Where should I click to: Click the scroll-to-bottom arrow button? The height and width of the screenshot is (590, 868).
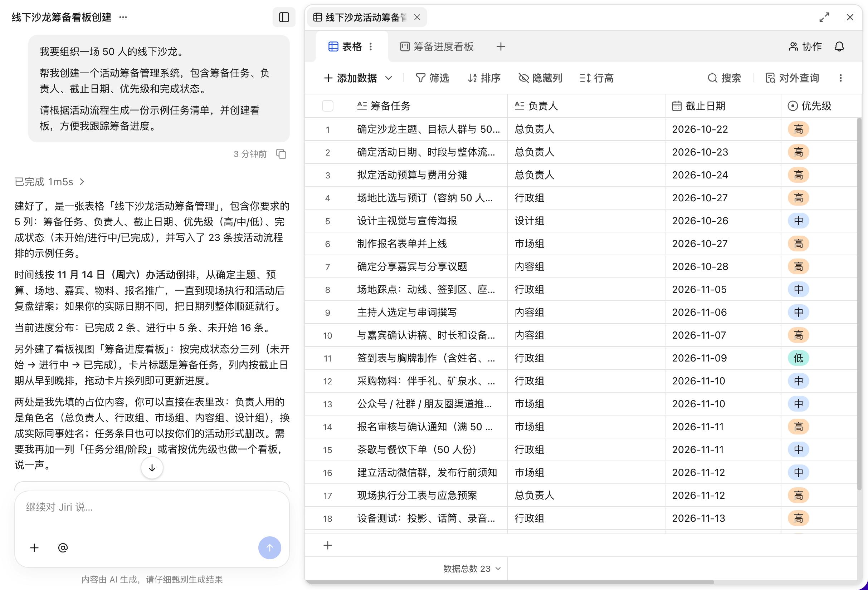(x=152, y=468)
